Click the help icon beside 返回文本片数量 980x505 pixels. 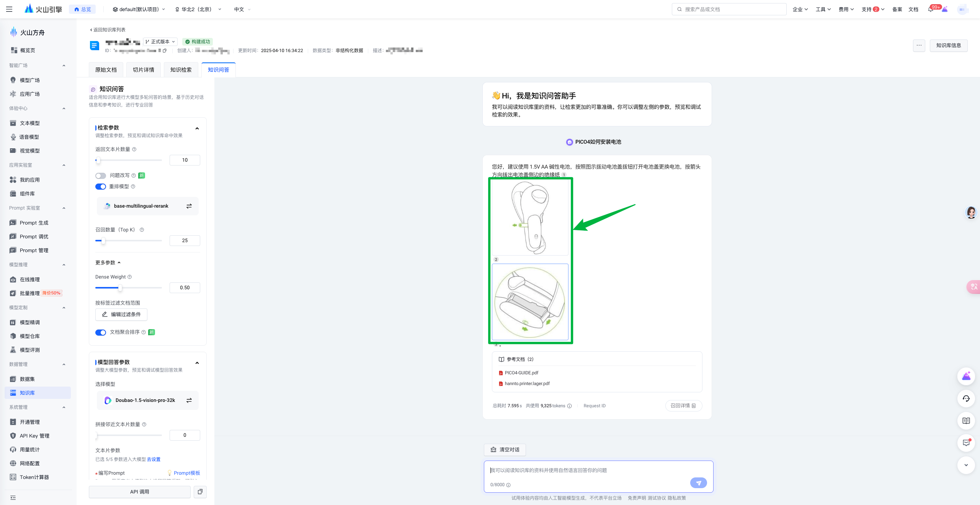[x=134, y=149]
